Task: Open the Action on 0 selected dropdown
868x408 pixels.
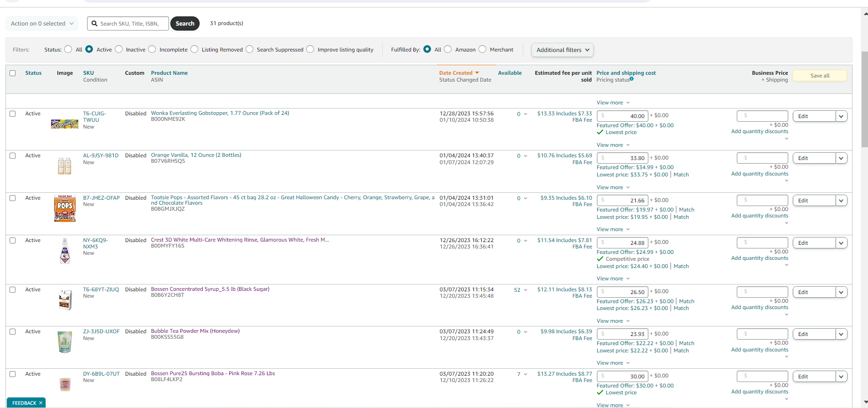Action: (x=42, y=24)
